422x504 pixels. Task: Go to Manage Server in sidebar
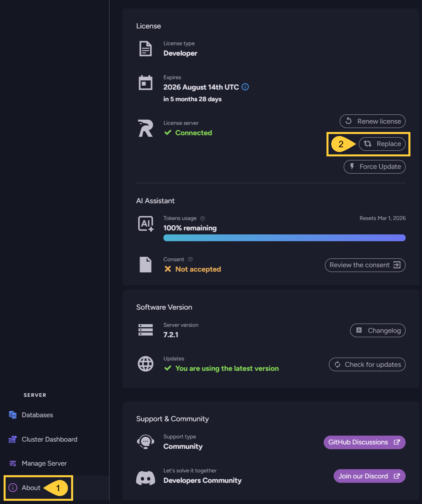coord(44,463)
